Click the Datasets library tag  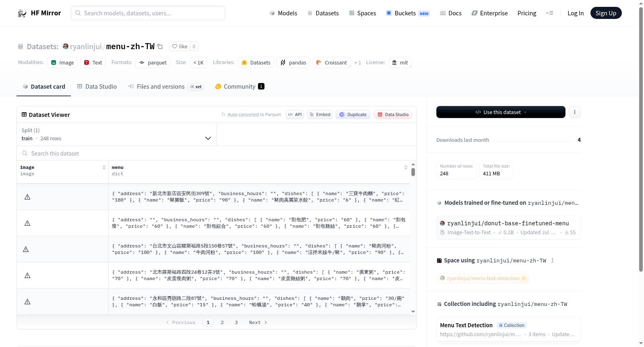click(256, 62)
